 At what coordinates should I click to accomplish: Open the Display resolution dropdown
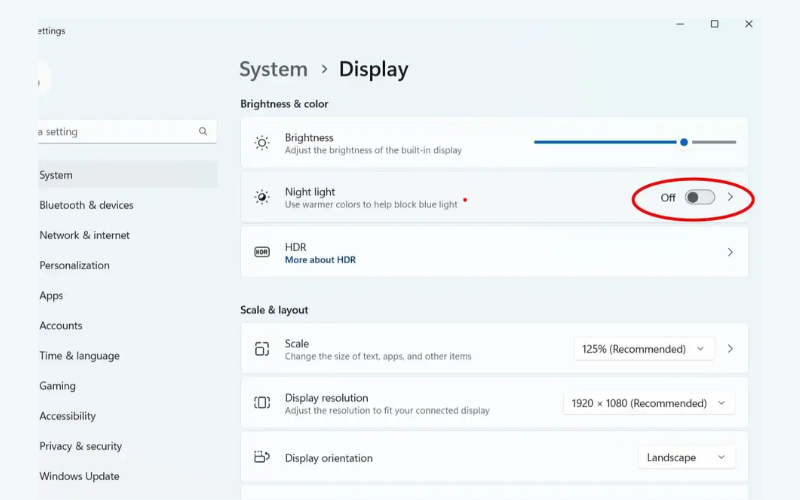pos(649,403)
